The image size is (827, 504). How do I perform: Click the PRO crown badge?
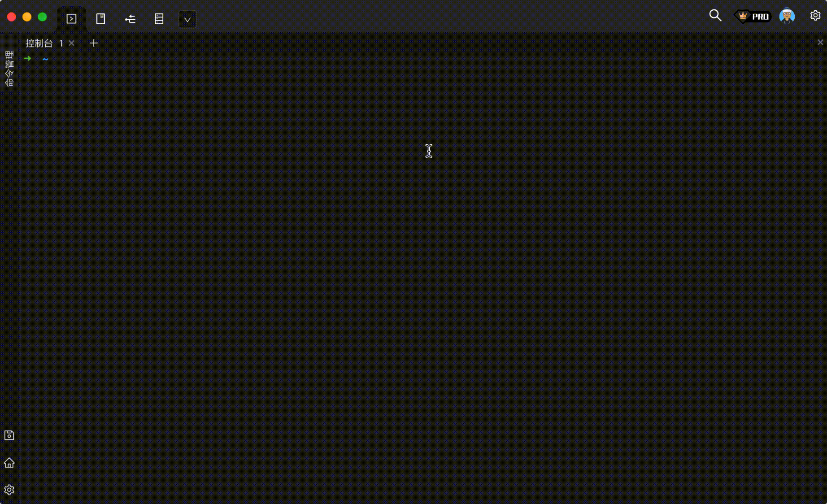(x=753, y=17)
